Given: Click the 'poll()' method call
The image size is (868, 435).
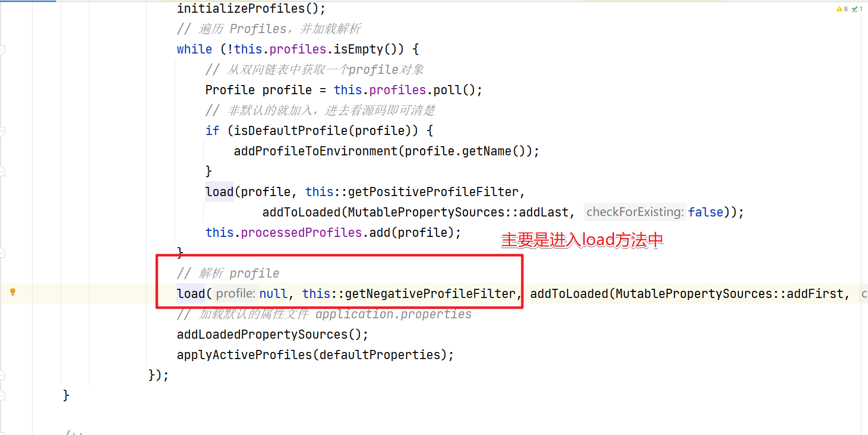Looking at the screenshot, I should 454,90.
